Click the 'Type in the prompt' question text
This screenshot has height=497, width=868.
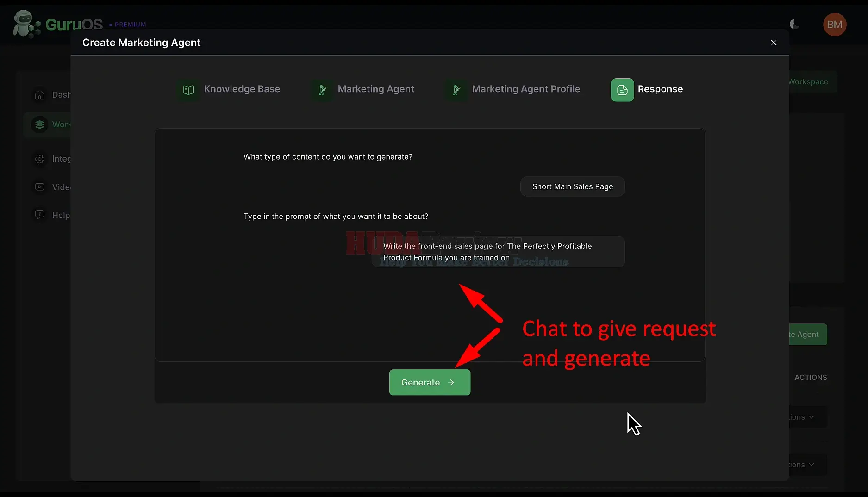tap(336, 216)
